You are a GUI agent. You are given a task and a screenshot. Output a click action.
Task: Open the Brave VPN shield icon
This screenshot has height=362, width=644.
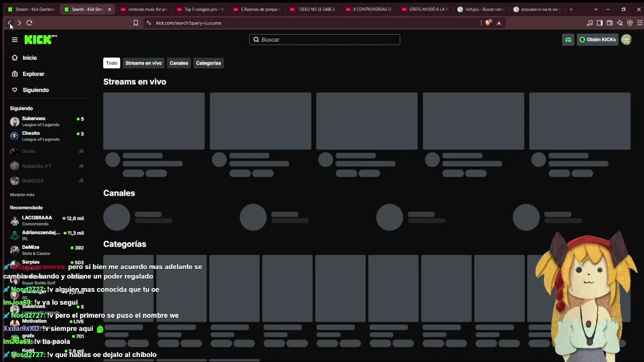(630, 23)
